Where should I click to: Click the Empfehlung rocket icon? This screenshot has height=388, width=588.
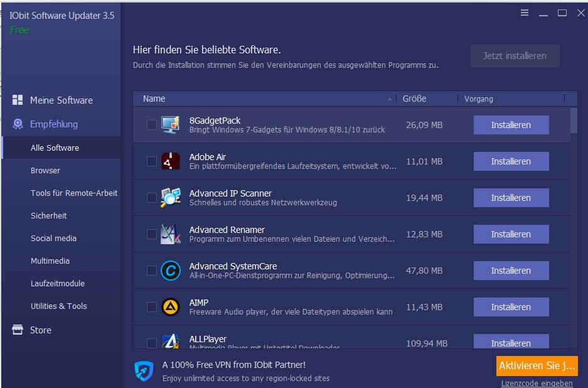[18, 124]
